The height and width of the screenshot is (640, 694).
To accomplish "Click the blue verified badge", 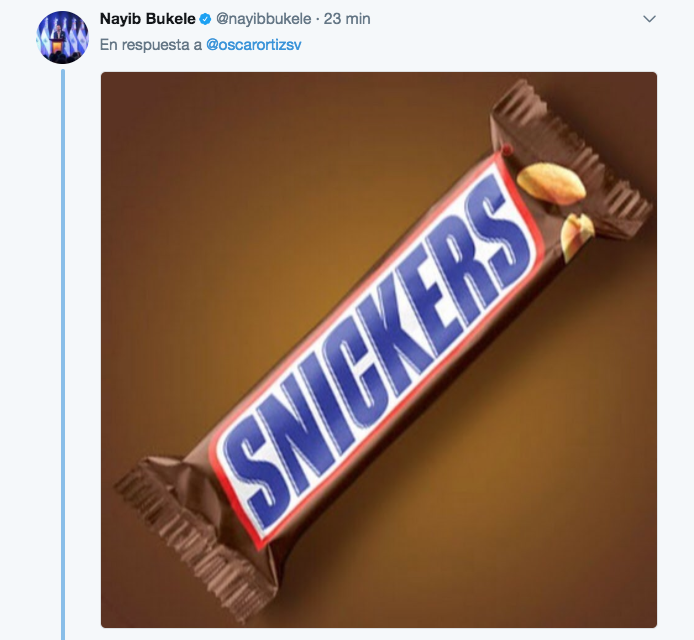I will click(x=205, y=19).
